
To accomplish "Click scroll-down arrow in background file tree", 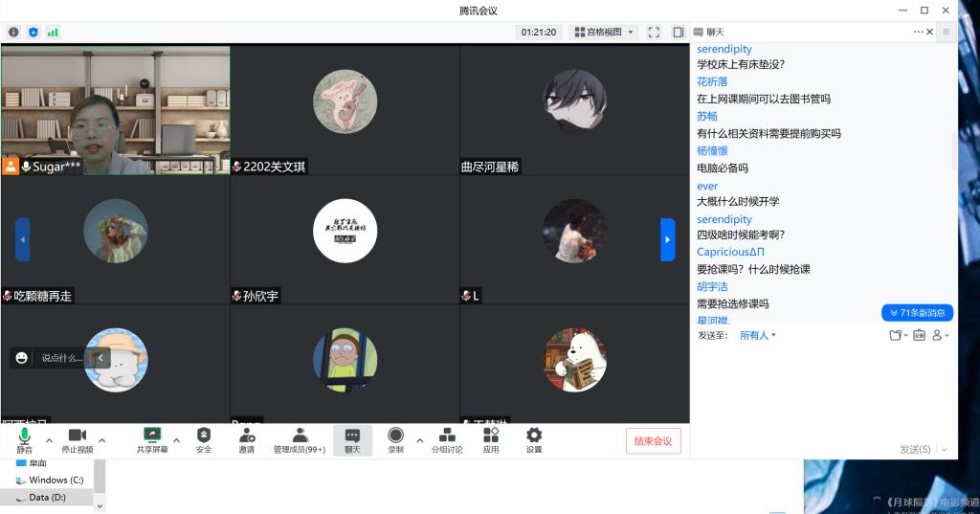I will point(100,506).
